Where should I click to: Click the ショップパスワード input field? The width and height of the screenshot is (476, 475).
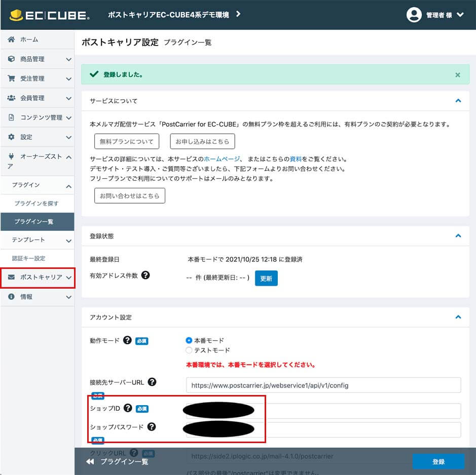click(x=323, y=430)
